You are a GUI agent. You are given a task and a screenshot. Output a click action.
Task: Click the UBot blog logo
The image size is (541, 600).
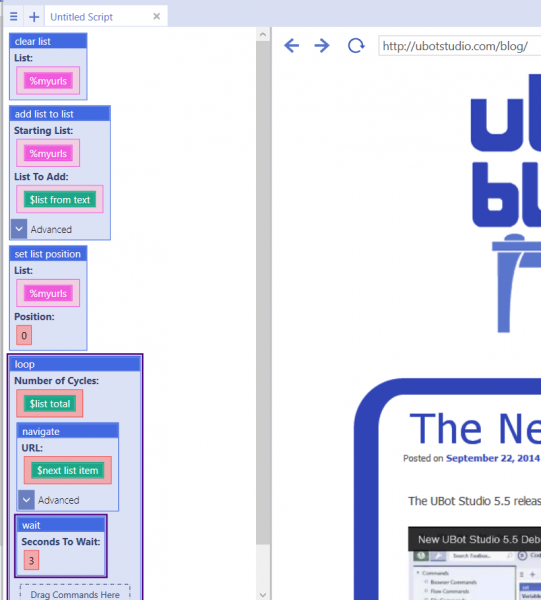coord(506,203)
